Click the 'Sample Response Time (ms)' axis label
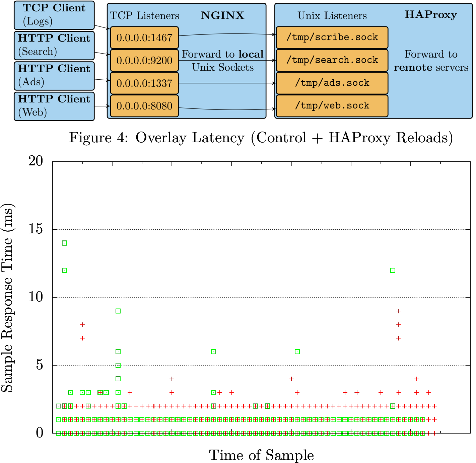The width and height of the screenshot is (476, 463). point(7,298)
